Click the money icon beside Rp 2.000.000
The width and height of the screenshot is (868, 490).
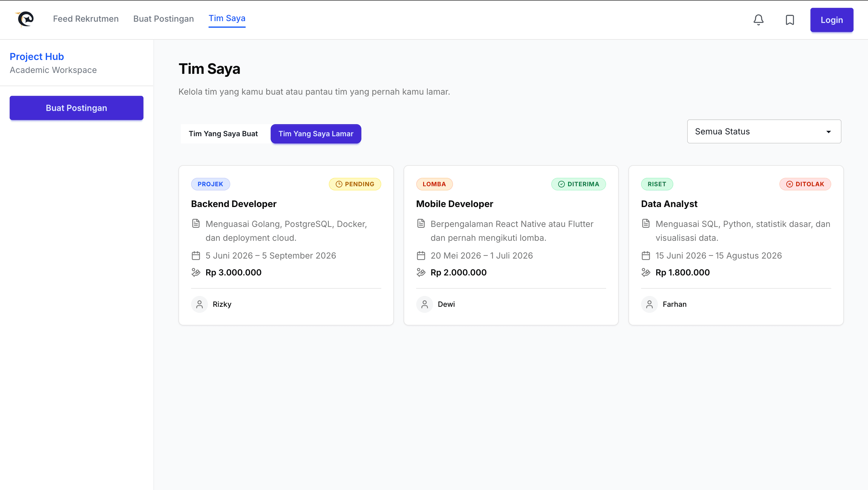click(421, 272)
